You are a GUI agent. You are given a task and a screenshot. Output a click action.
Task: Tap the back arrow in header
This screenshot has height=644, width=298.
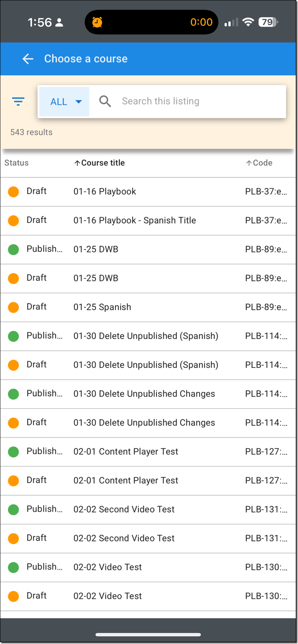click(x=28, y=59)
